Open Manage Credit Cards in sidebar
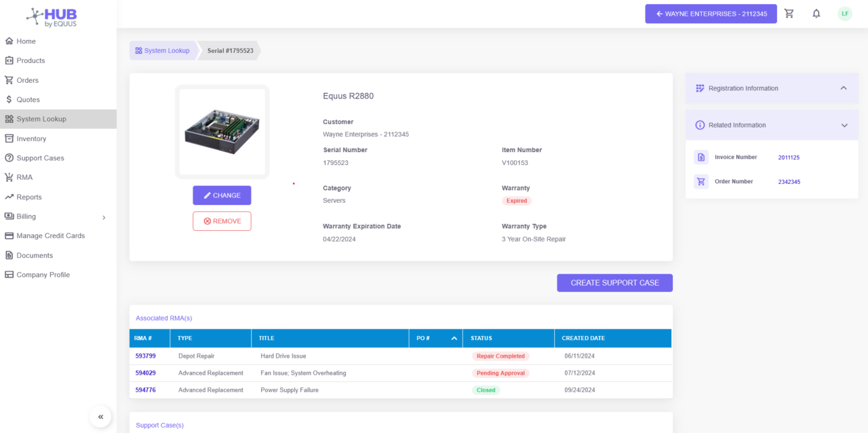The height and width of the screenshot is (433, 868). (58, 236)
